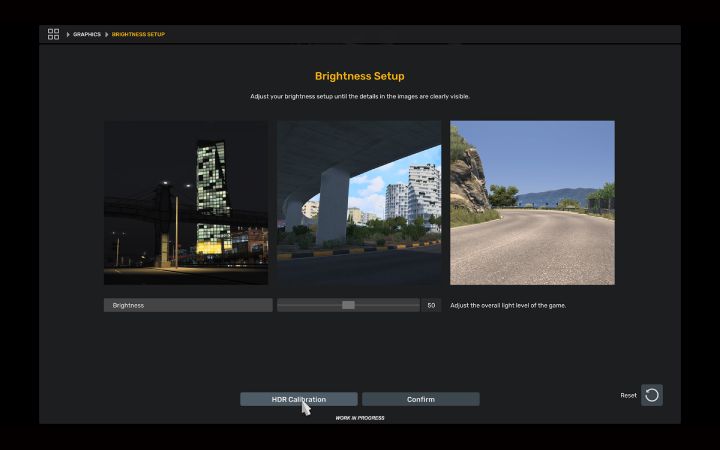Click the Reset circular arrow icon
The height and width of the screenshot is (450, 720).
click(x=652, y=395)
